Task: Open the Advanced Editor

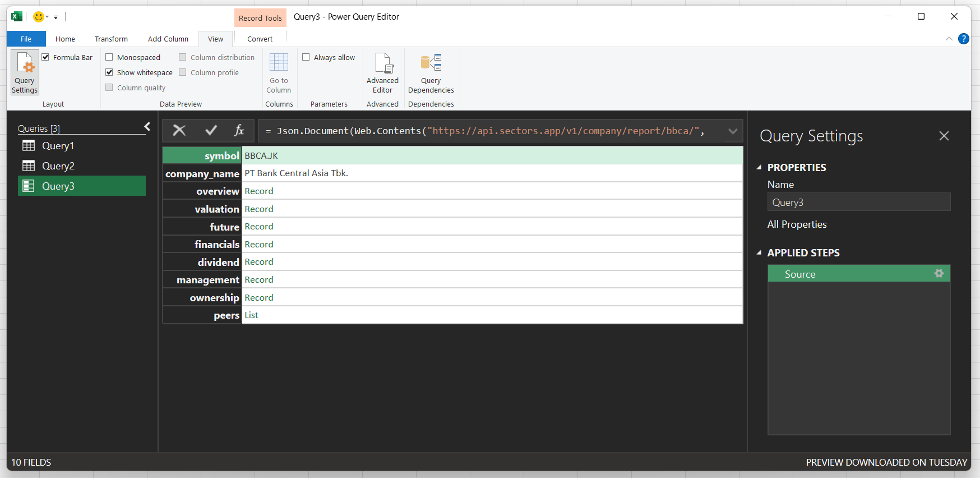Action: click(382, 73)
